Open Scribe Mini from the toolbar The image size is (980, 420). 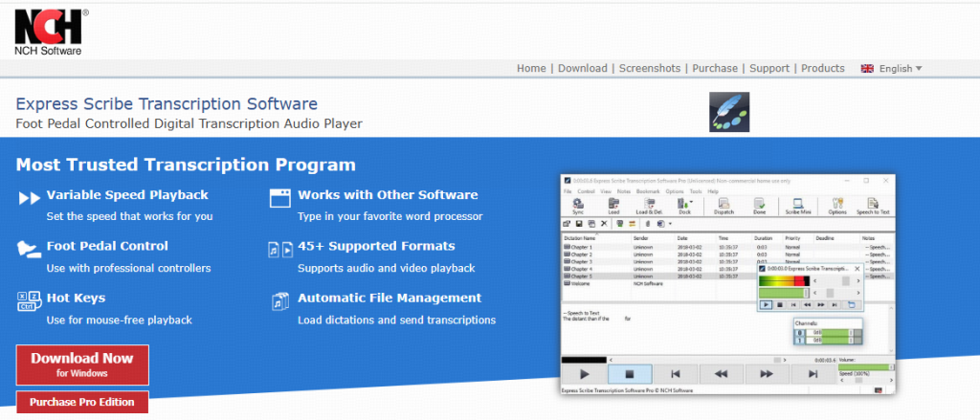click(x=798, y=206)
